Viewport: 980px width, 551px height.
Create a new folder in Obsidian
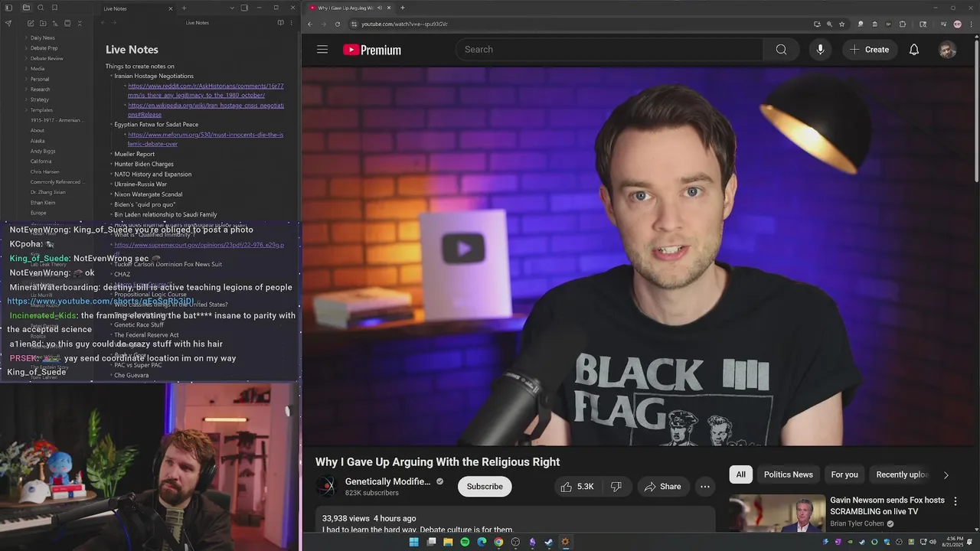[x=43, y=23]
